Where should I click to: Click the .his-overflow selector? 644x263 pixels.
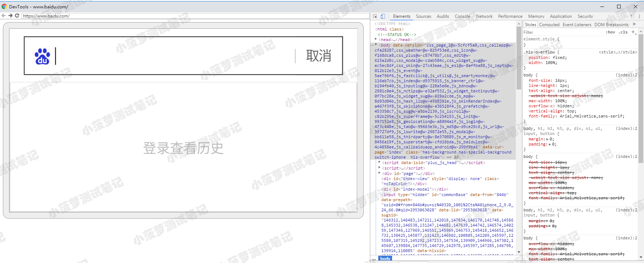(540, 52)
